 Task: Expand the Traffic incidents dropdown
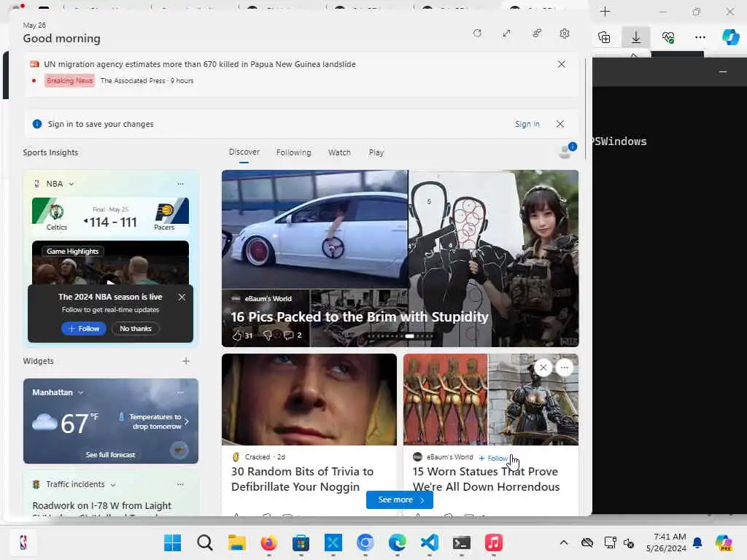tap(113, 485)
